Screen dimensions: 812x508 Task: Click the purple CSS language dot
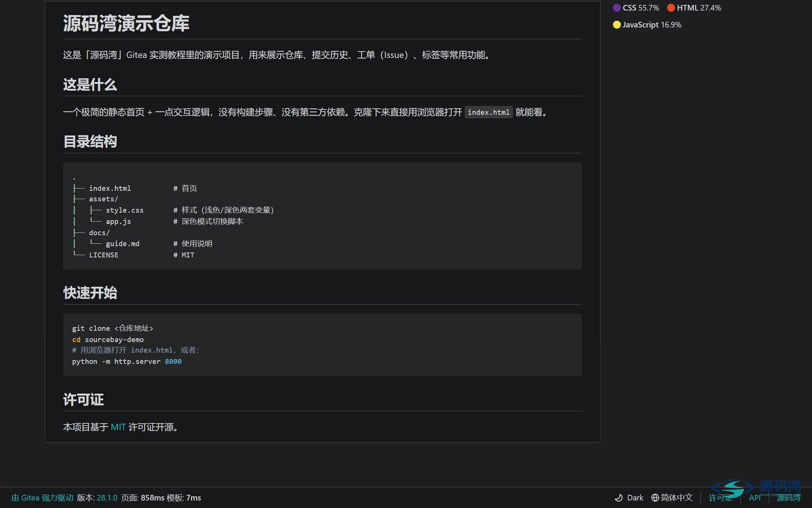[617, 8]
